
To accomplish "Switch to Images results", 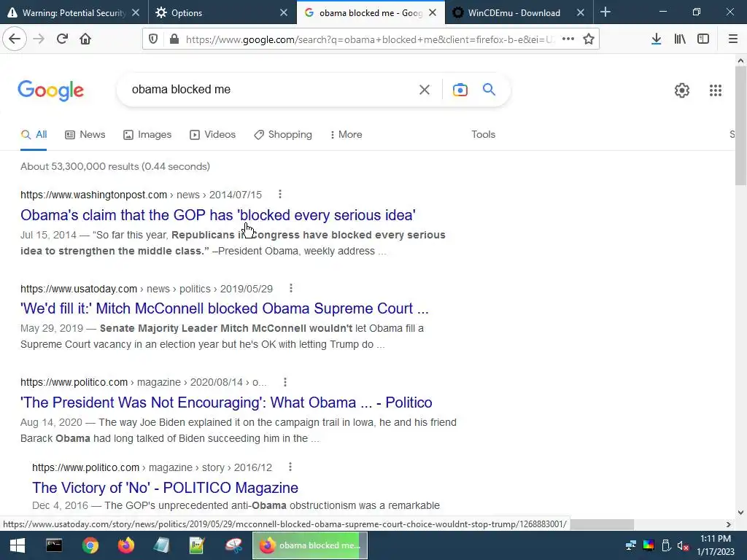I will 147,135.
